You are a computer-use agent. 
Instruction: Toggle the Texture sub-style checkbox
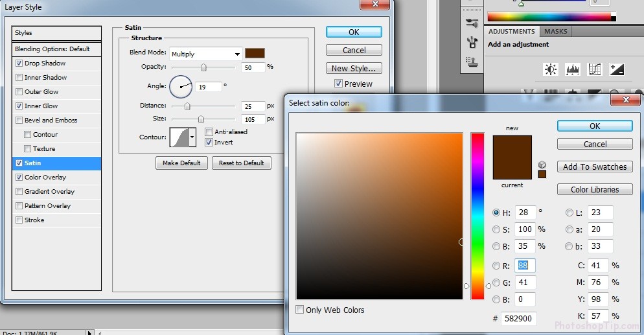coord(27,148)
